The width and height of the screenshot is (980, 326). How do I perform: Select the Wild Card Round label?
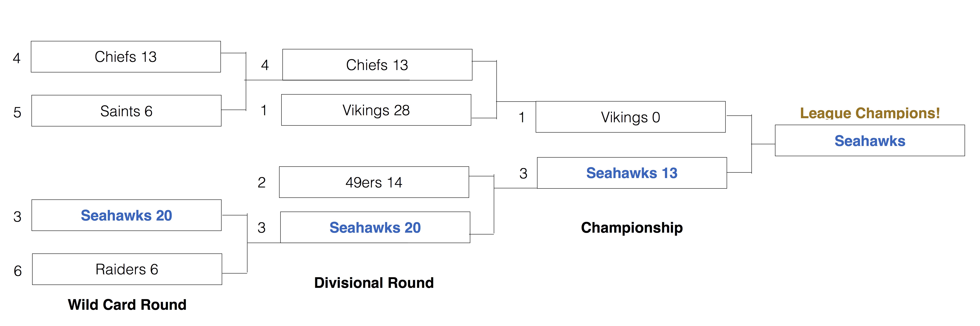(x=127, y=305)
